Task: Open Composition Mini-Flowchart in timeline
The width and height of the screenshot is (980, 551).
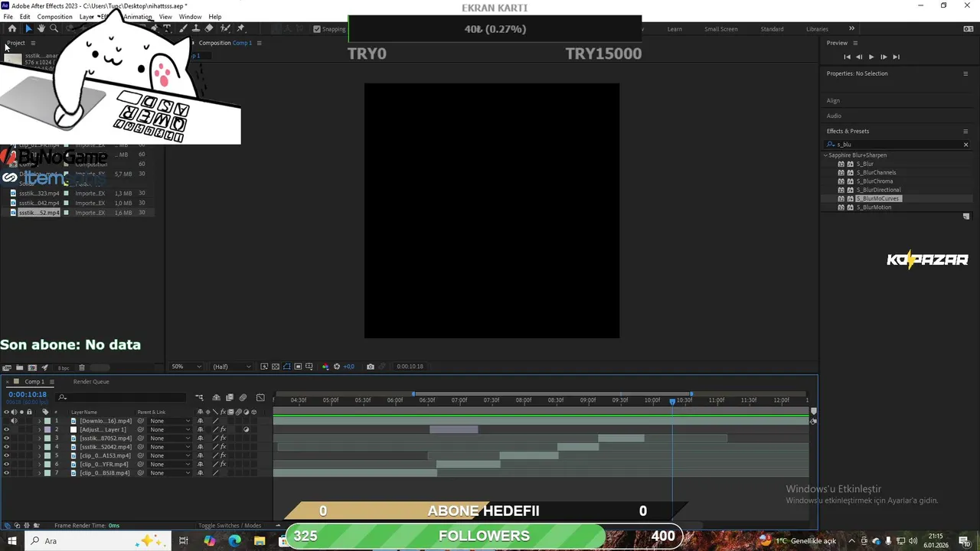Action: 199,397
